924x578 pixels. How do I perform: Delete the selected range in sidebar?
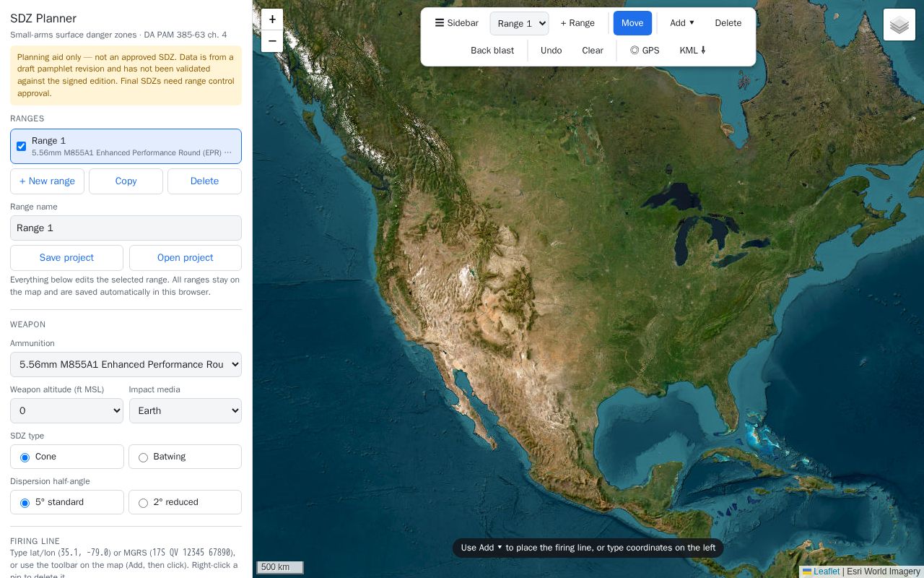204,181
